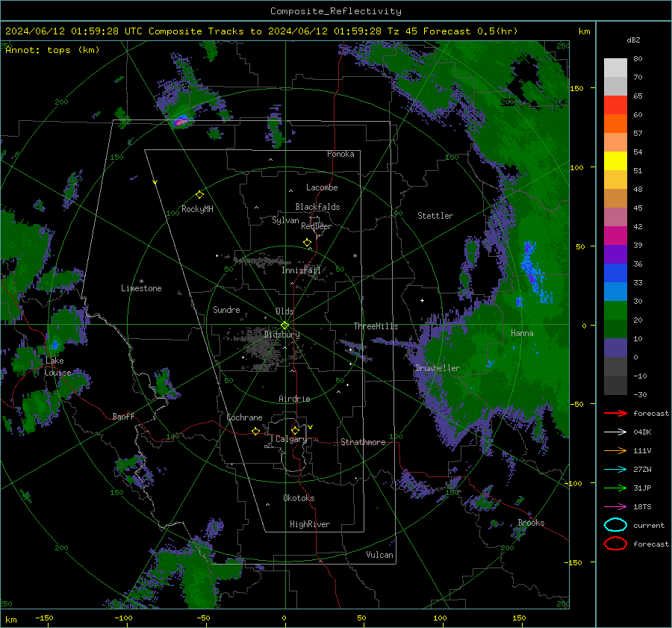The height and width of the screenshot is (628, 672).
Task: Select the orange 111V track arrow
Action: point(615,450)
